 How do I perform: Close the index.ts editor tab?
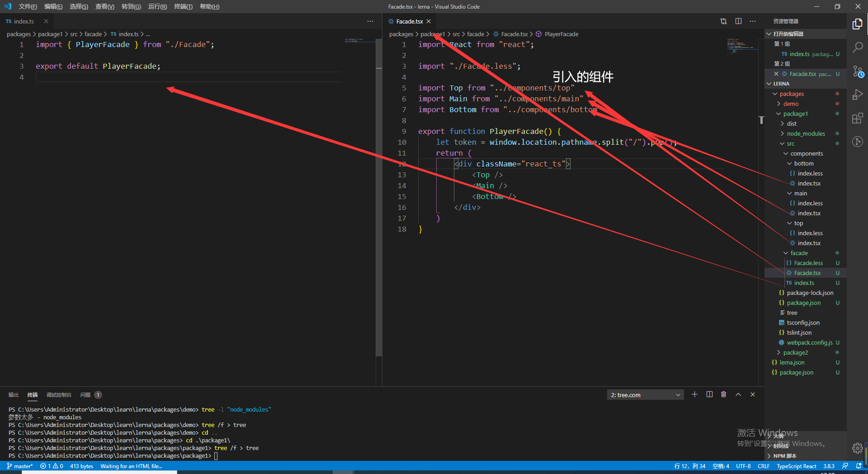click(x=46, y=21)
